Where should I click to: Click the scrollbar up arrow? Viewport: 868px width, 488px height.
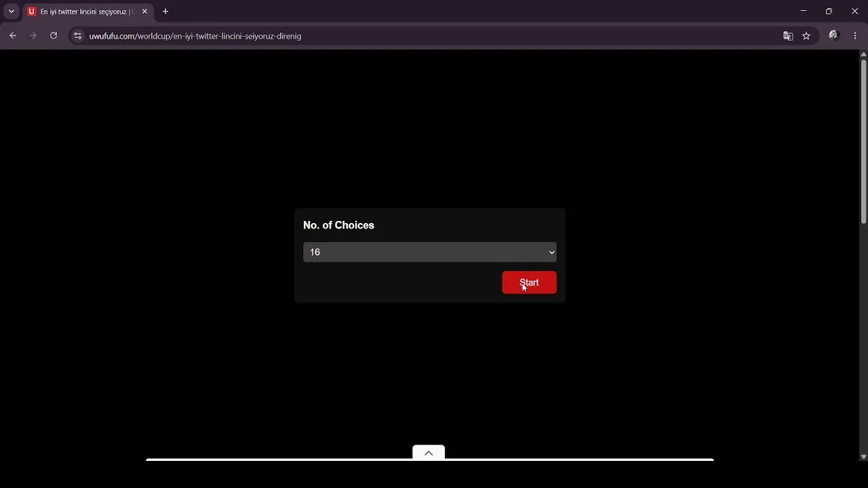click(x=863, y=54)
